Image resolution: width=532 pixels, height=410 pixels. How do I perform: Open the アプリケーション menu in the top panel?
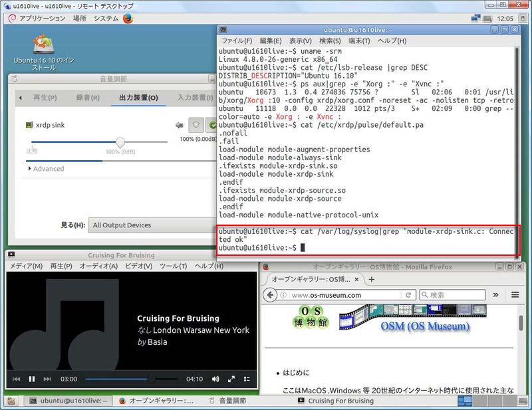tap(42, 19)
